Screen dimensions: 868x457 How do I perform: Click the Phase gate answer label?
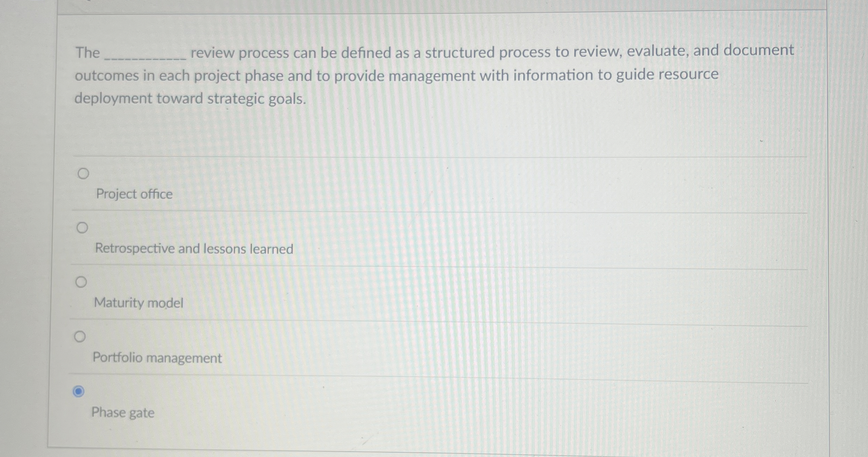click(122, 413)
